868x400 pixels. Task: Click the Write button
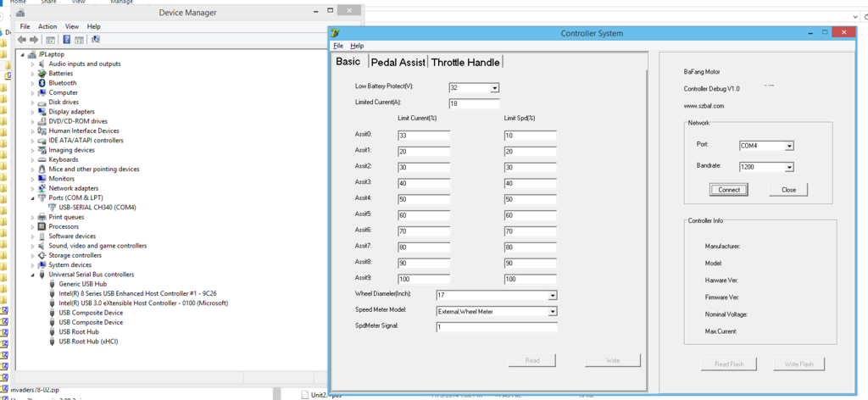pos(612,360)
